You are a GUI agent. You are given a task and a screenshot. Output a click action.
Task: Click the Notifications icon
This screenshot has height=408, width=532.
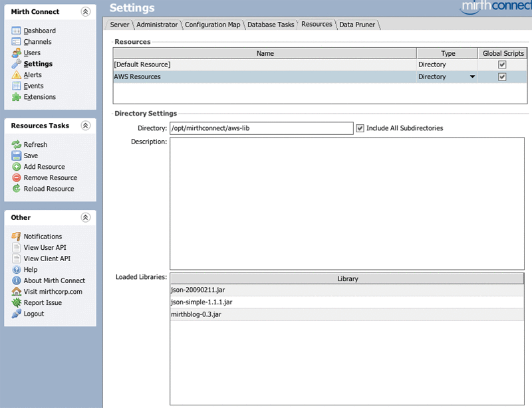(x=16, y=237)
